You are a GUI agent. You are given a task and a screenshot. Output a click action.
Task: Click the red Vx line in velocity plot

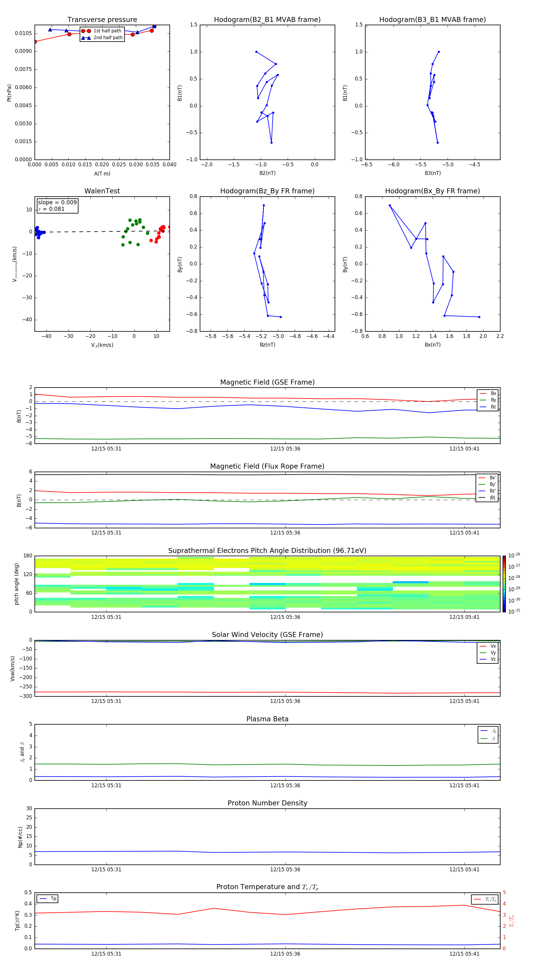click(x=267, y=693)
